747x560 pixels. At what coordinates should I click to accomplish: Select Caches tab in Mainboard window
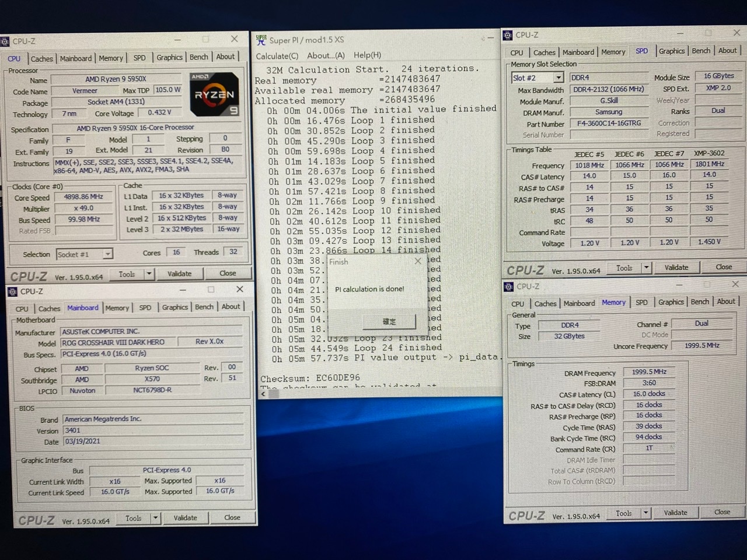(x=49, y=309)
